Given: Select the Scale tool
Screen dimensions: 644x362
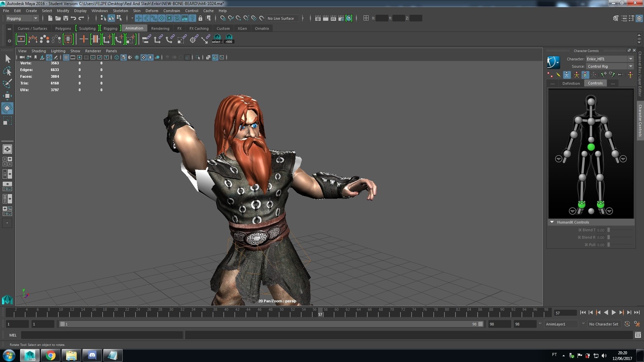Looking at the screenshot, I should [7, 121].
